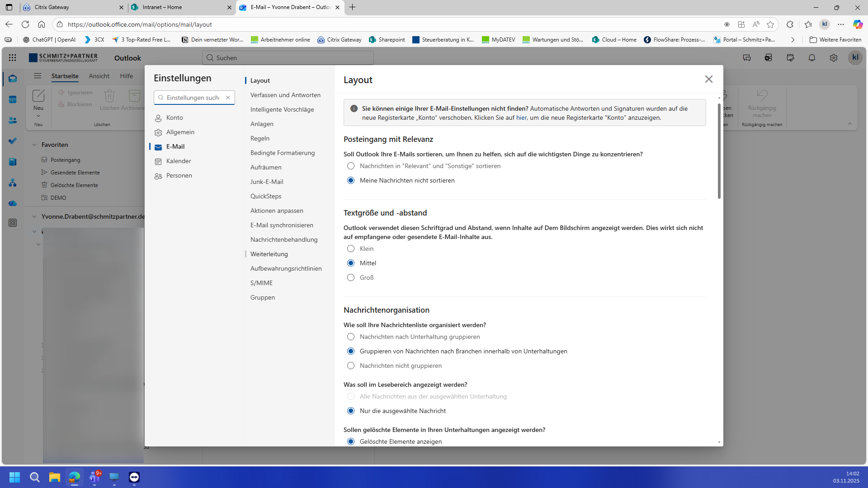Screen dimensions: 868x488
Task: Switch to Kalender settings category
Action: tap(179, 161)
